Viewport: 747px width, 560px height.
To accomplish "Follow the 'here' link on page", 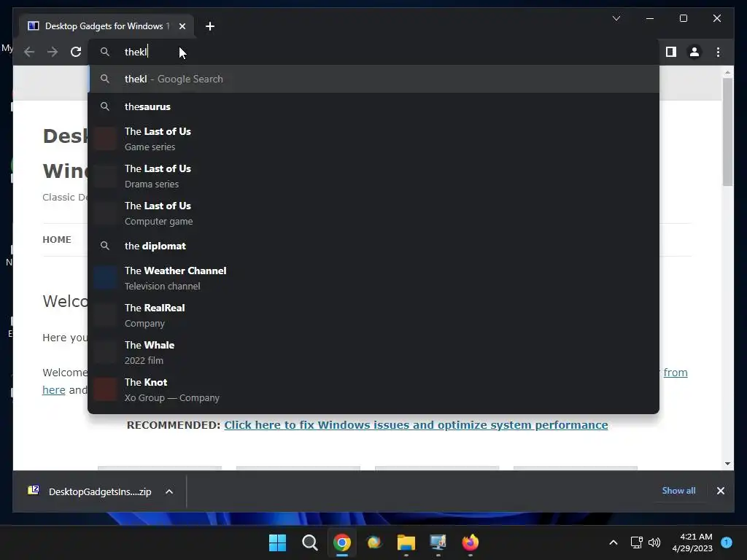I will pos(54,390).
